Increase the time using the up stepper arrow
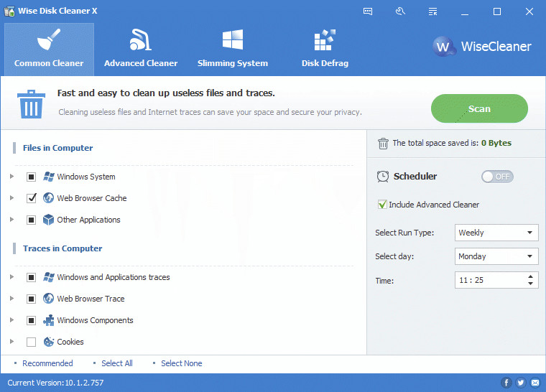This screenshot has height=392, width=546. point(531,276)
